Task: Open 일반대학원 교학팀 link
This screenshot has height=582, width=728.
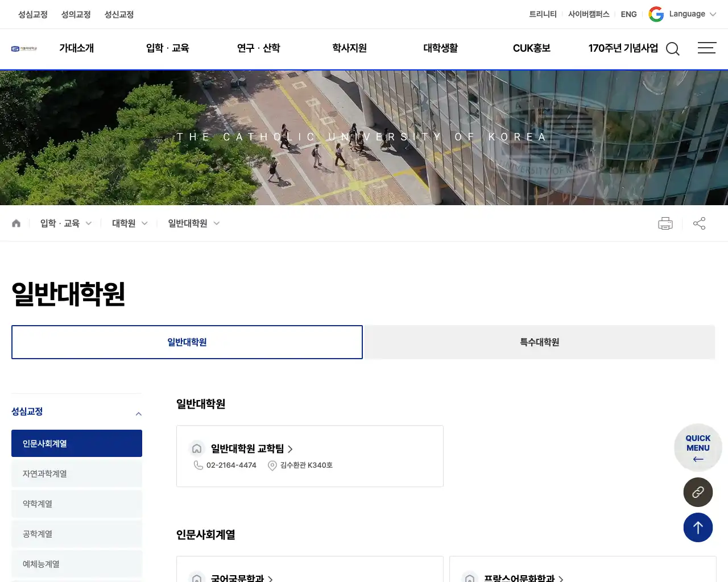Action: point(252,448)
